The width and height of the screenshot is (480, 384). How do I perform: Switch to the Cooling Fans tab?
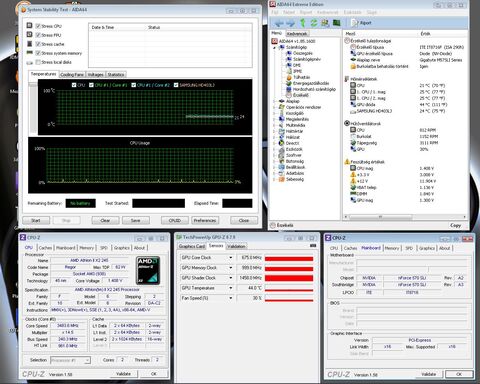coord(72,74)
